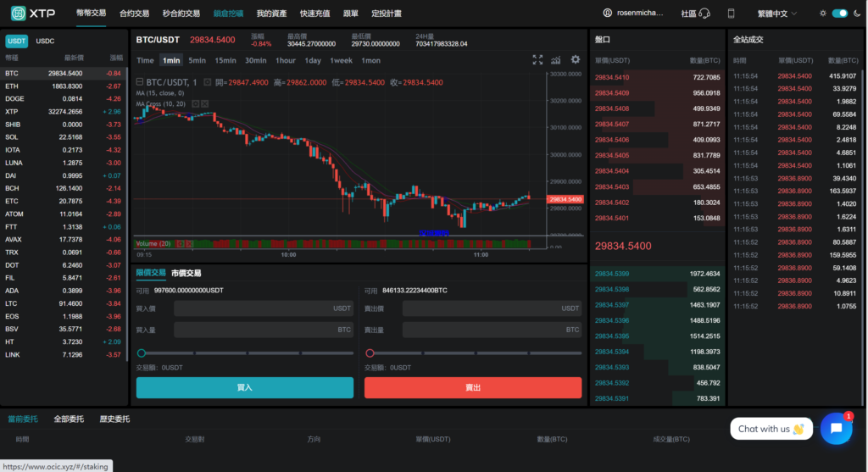The width and height of the screenshot is (868, 472).
Task: Toggle the dark/light theme switch
Action: point(839,14)
